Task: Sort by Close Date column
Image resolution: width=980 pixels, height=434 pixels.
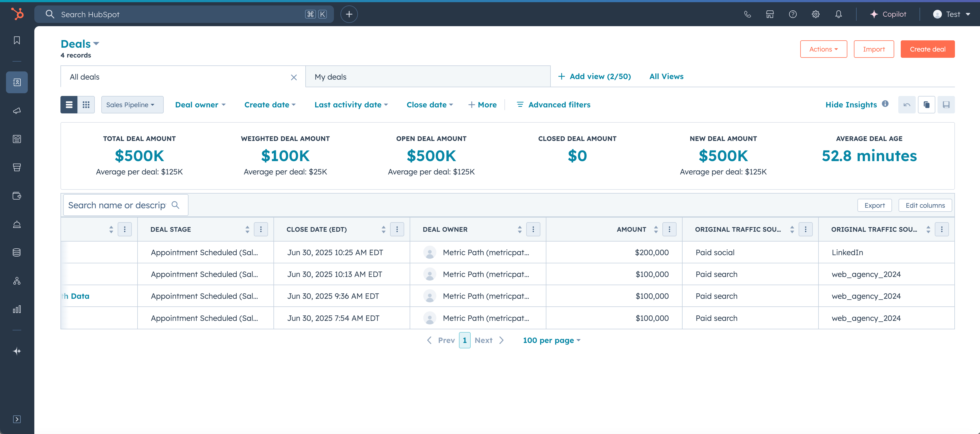Action: 384,229
